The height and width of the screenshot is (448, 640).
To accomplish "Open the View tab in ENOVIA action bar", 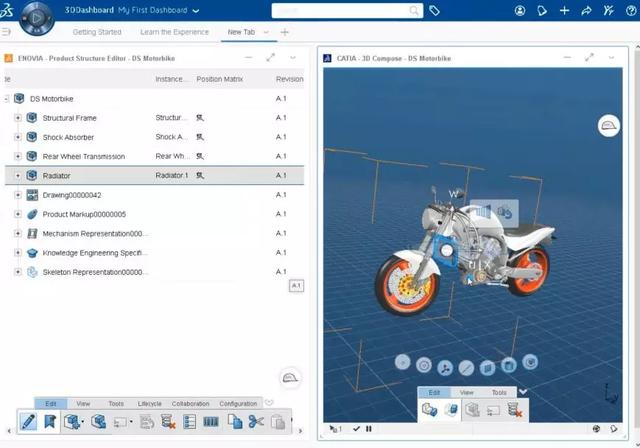I will (83, 404).
